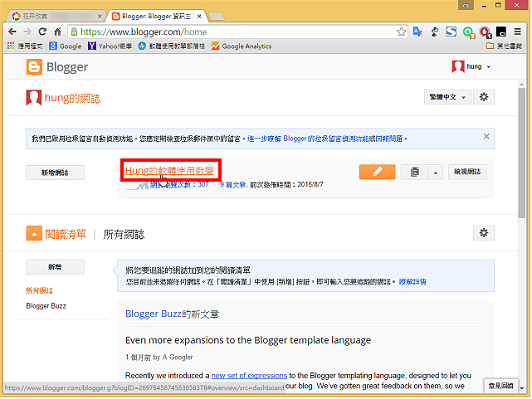
Task: Open the 瞭解詳情 learn more link
Action: (412, 282)
